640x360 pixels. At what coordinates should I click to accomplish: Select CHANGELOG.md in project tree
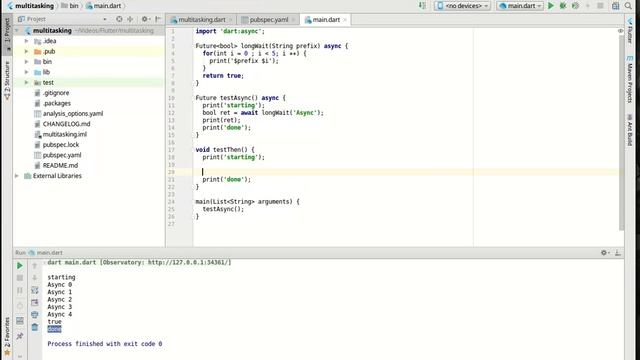(x=66, y=124)
